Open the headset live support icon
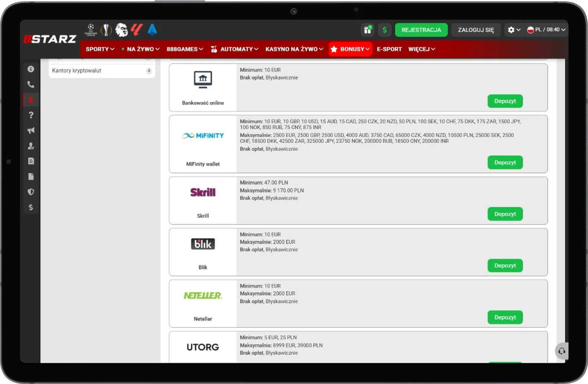Image resolution: width=588 pixels, height=384 pixels. [562, 351]
